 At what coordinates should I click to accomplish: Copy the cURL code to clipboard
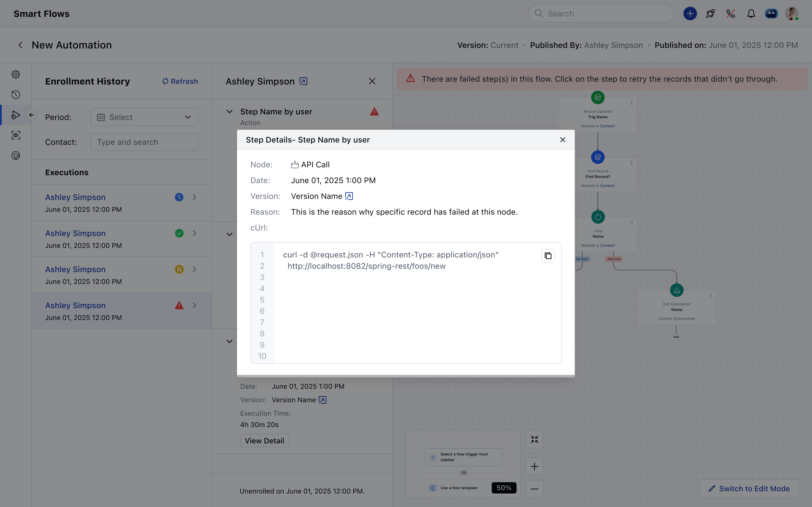[548, 256]
